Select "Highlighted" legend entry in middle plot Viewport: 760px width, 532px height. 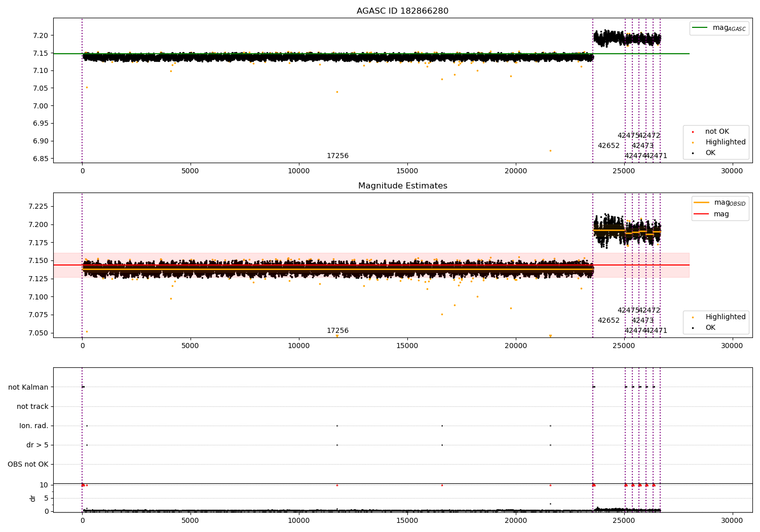pos(725,317)
